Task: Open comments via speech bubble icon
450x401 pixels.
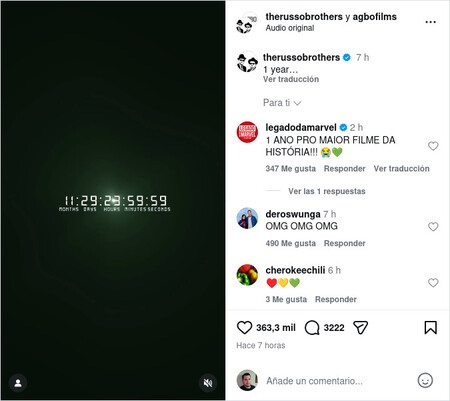Action: pyautogui.click(x=312, y=327)
